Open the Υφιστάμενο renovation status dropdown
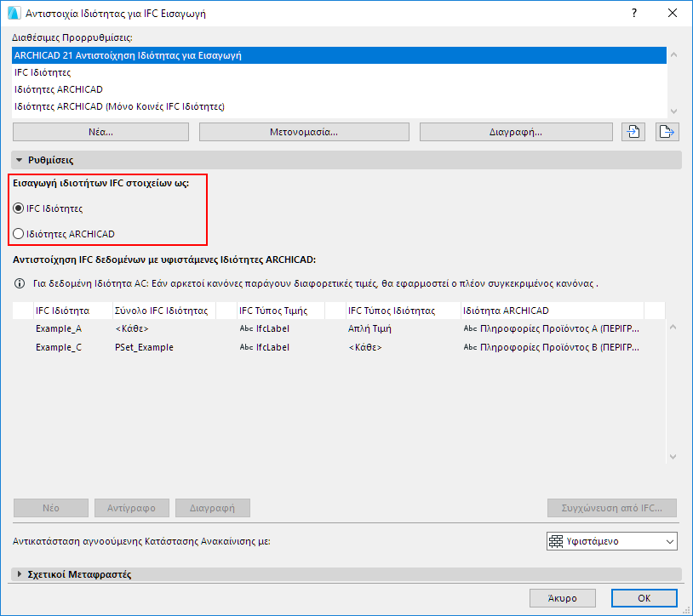The image size is (693, 616). pos(611,541)
